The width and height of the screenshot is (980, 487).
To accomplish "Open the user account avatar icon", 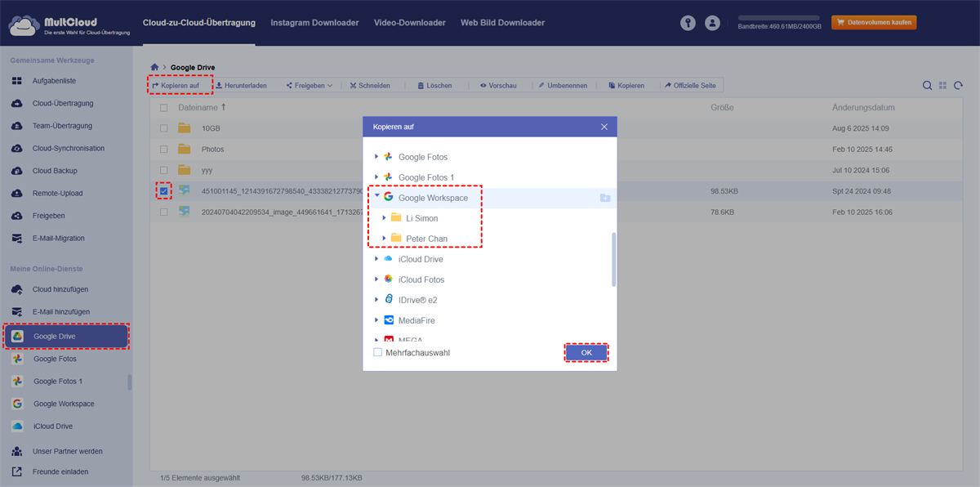I will 713,24.
